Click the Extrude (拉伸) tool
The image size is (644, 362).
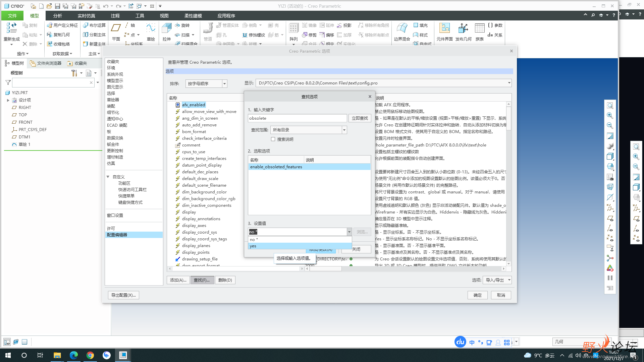pyautogui.click(x=167, y=32)
